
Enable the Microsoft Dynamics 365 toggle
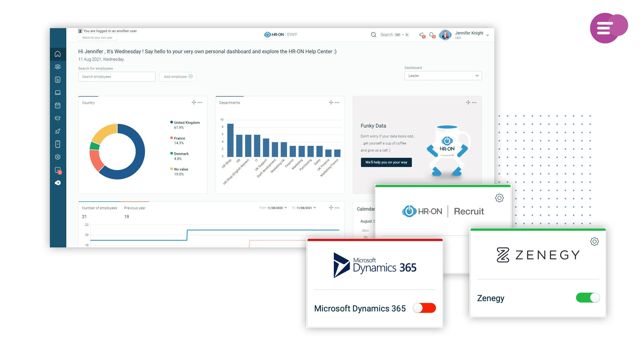pyautogui.click(x=424, y=308)
